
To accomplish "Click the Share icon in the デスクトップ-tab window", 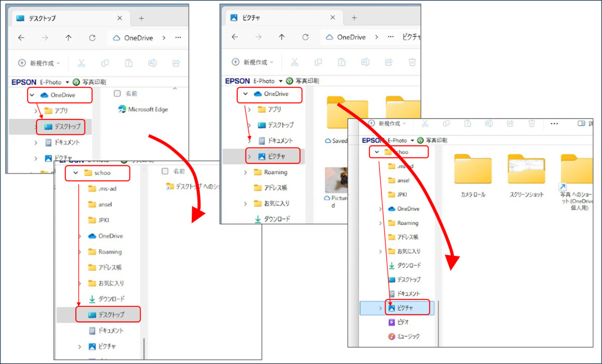I will (x=176, y=63).
